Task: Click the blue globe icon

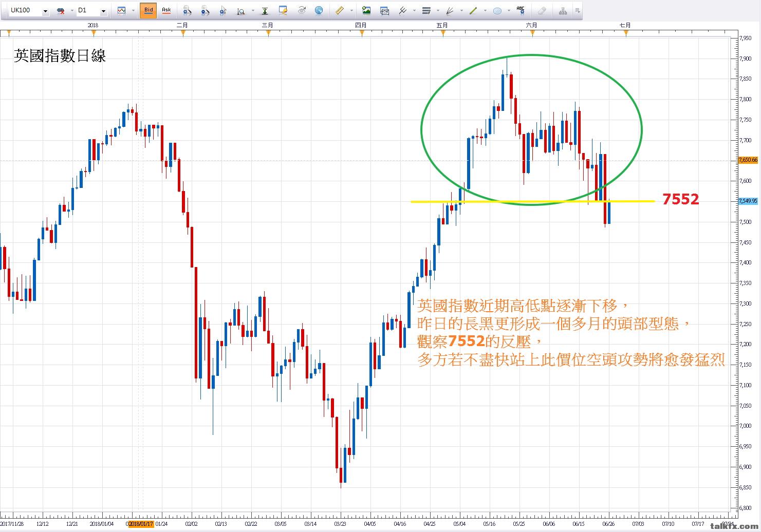Action: (319, 10)
